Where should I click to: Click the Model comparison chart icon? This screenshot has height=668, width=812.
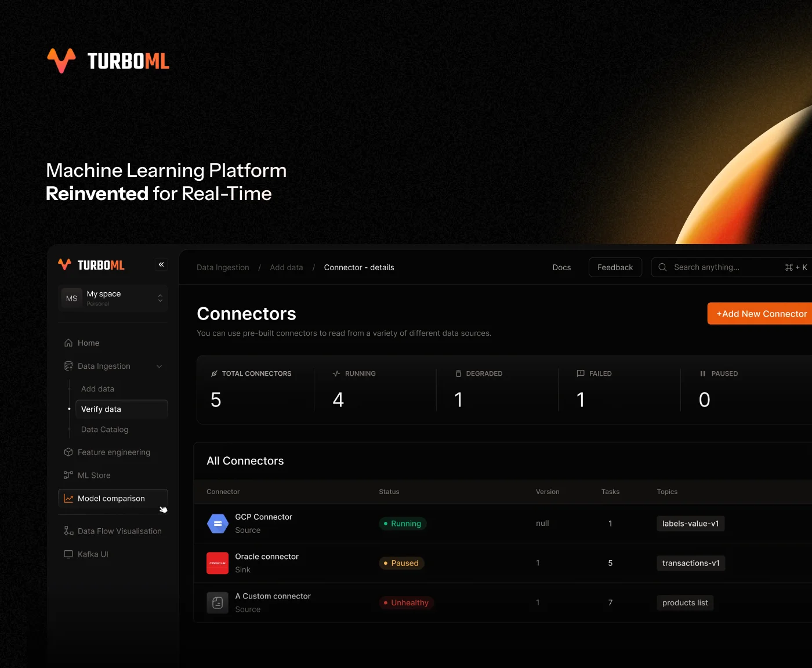(68, 499)
